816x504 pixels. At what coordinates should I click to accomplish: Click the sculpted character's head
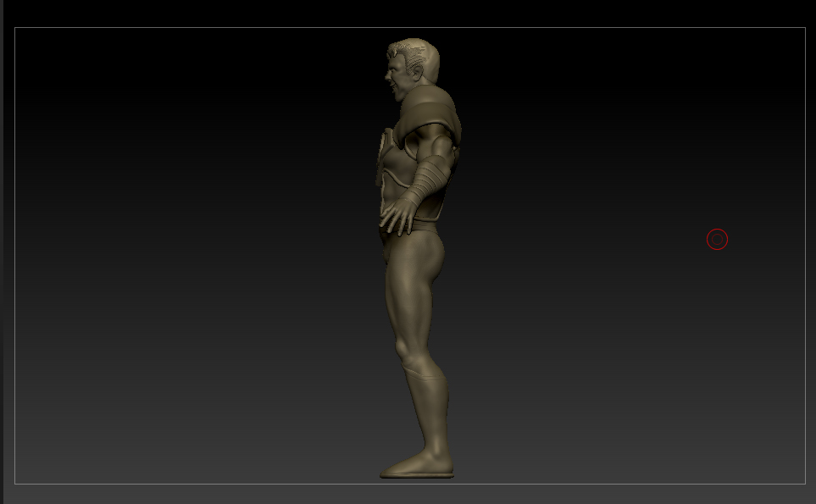412,68
